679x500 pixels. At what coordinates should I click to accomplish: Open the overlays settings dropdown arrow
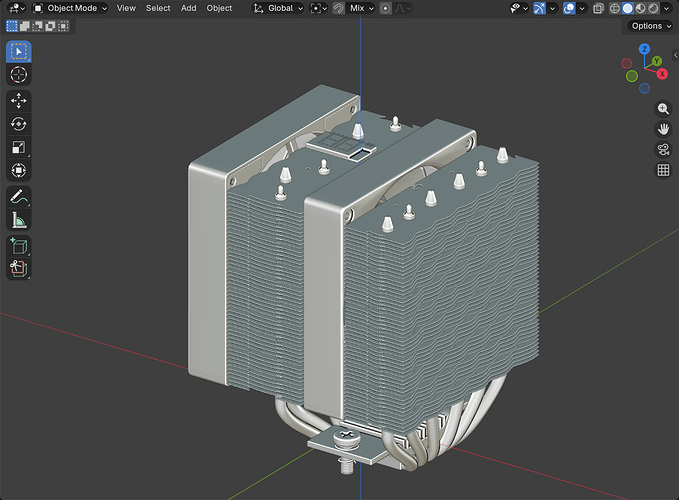(x=582, y=8)
